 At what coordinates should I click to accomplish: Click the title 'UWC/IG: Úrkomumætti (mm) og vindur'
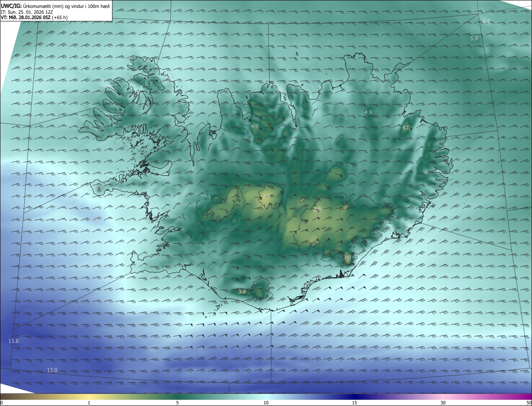tap(55, 6)
